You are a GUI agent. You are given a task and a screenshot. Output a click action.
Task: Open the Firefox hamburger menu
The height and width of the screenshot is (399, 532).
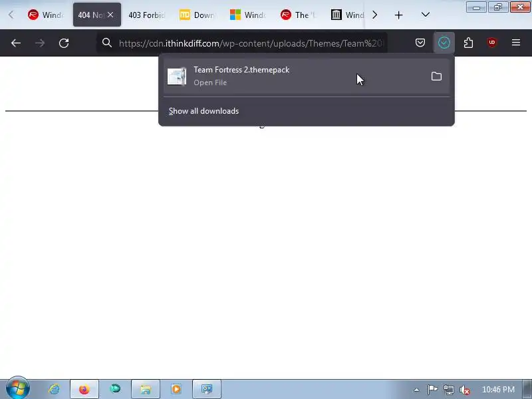pyautogui.click(x=516, y=43)
